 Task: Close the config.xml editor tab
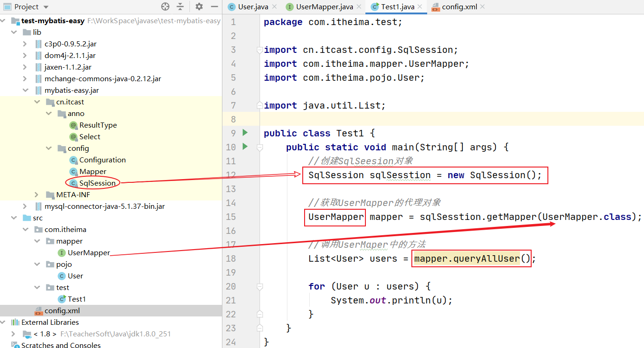482,6
